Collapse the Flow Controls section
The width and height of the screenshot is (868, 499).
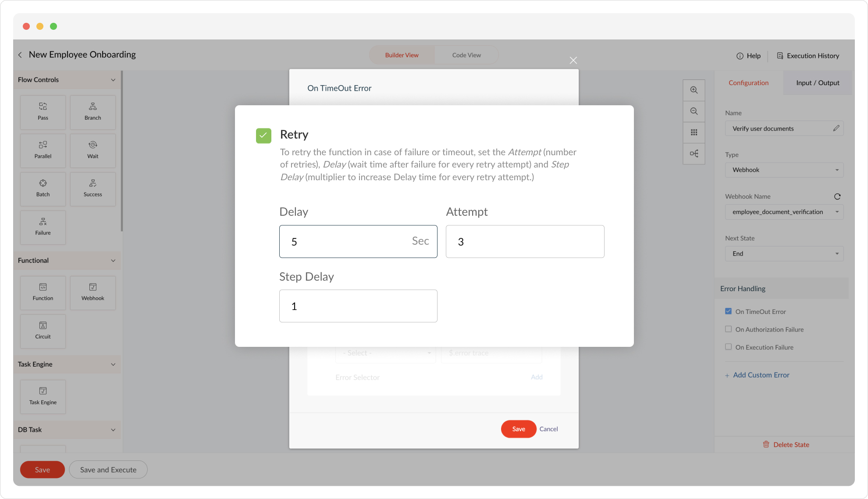coord(113,80)
